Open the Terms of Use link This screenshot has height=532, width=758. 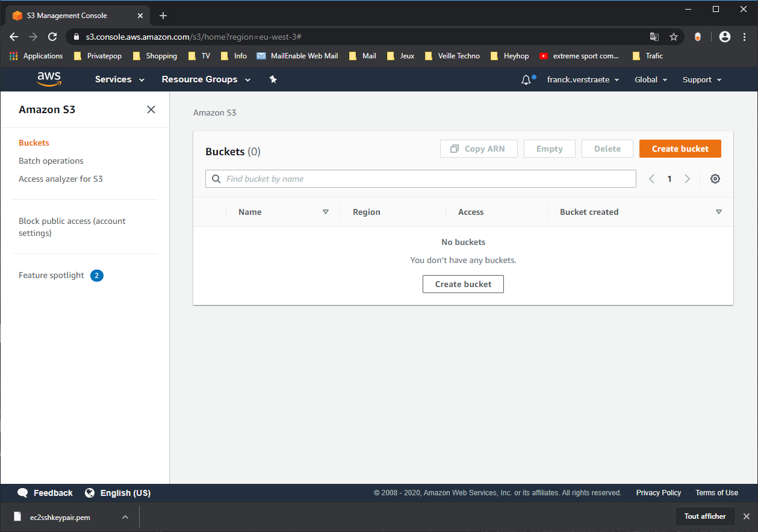pos(716,493)
